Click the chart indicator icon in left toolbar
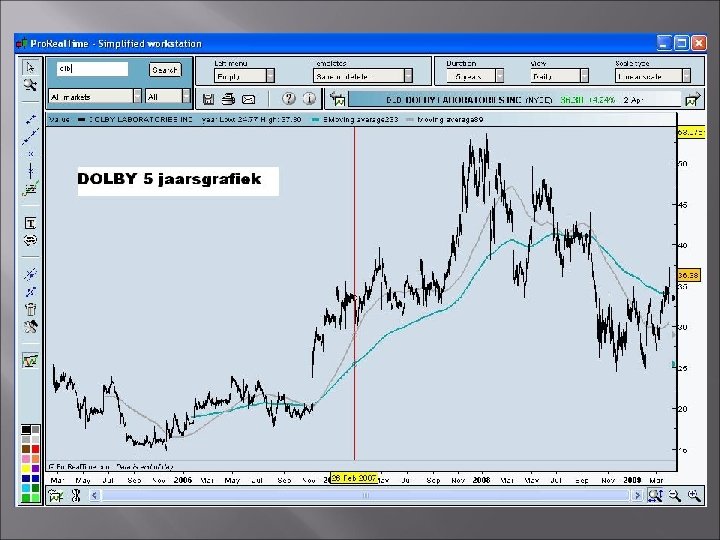 click(x=30, y=360)
